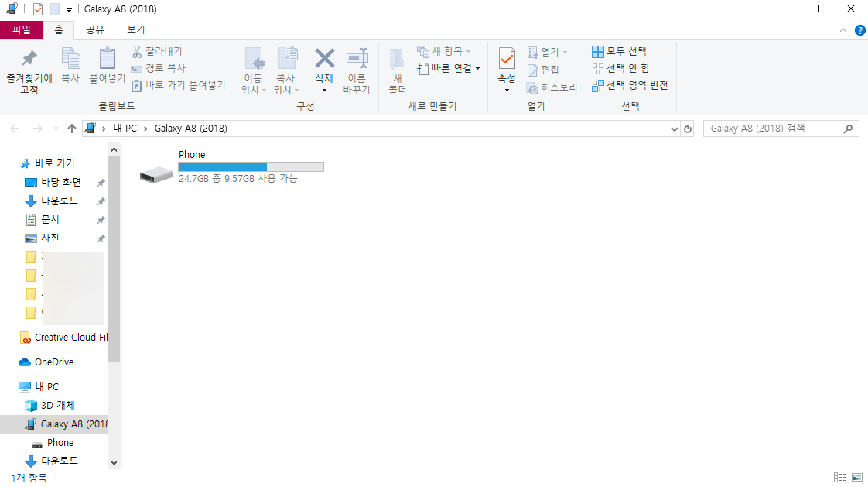Click 내 PC in the address bar
Image resolution: width=868 pixels, height=487 pixels.
125,129
